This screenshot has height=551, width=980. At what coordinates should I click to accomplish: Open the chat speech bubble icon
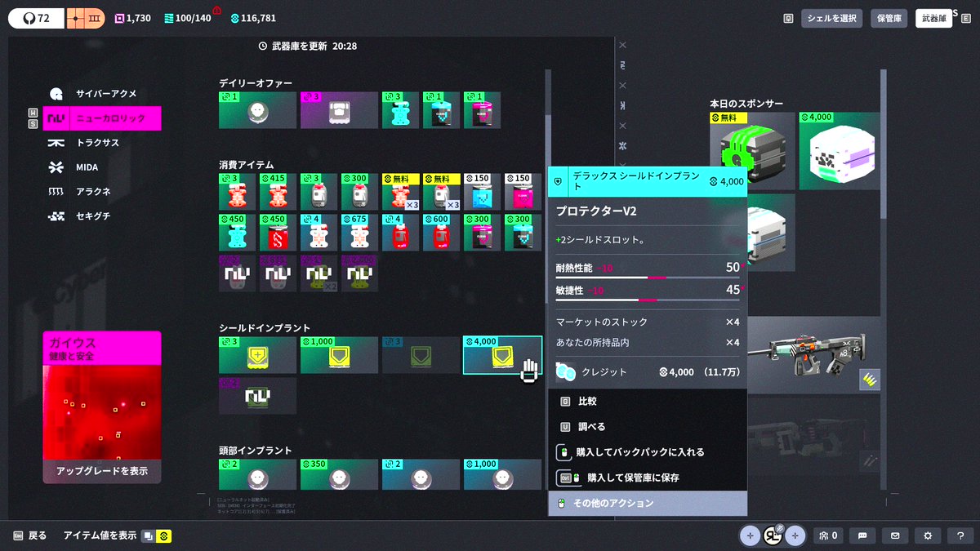[x=862, y=535]
